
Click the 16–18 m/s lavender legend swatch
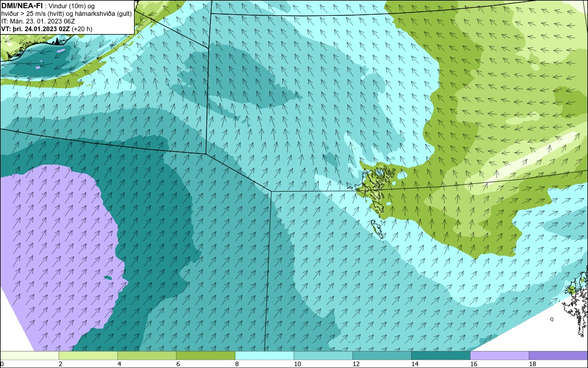click(499, 355)
